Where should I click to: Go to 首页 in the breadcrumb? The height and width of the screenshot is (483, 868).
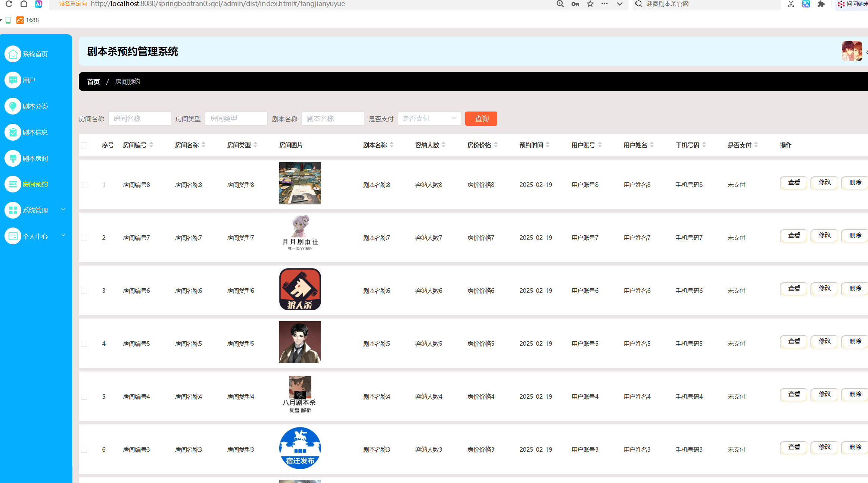pyautogui.click(x=93, y=82)
